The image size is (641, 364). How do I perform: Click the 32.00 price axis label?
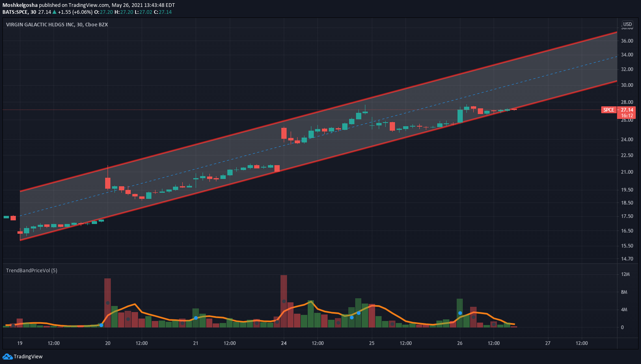pyautogui.click(x=627, y=69)
